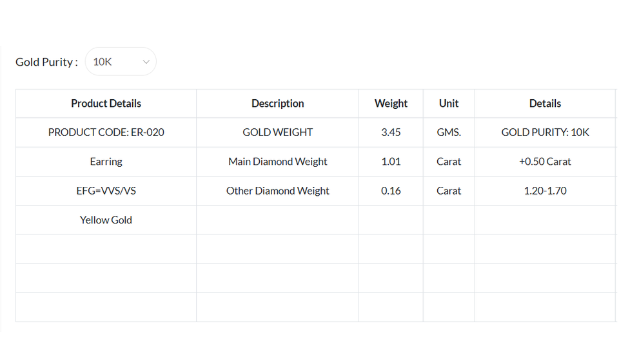Click the Details column header
619x364 pixels.
click(545, 103)
